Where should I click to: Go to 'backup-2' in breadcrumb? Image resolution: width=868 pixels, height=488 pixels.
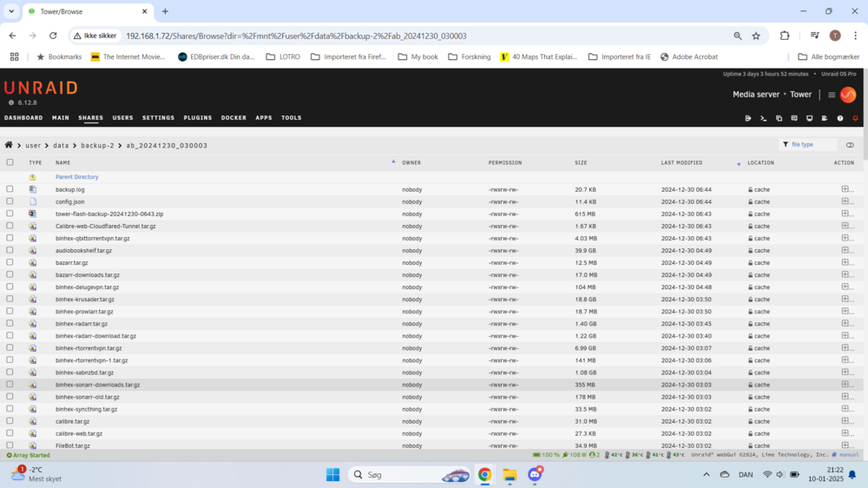[x=97, y=146]
